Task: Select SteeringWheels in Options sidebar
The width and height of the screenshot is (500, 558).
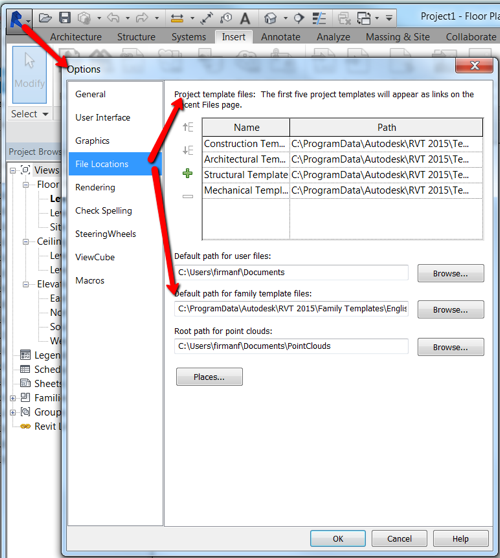Action: (106, 234)
